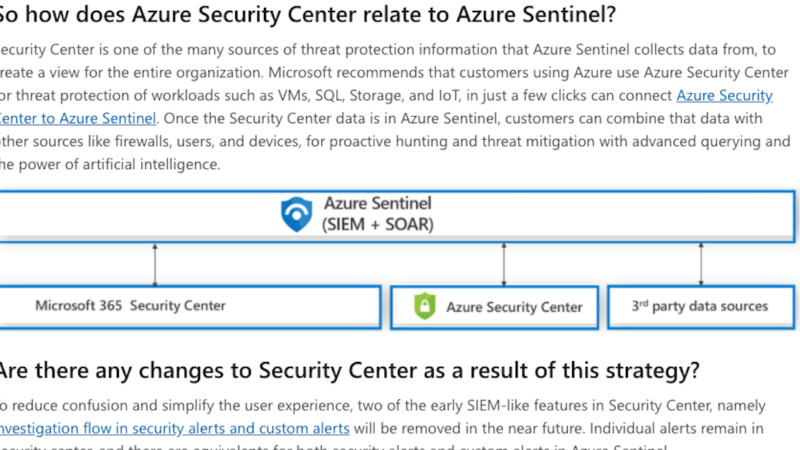
Task: Click the heading about Security Center relating to Sentinel
Action: pos(308,14)
